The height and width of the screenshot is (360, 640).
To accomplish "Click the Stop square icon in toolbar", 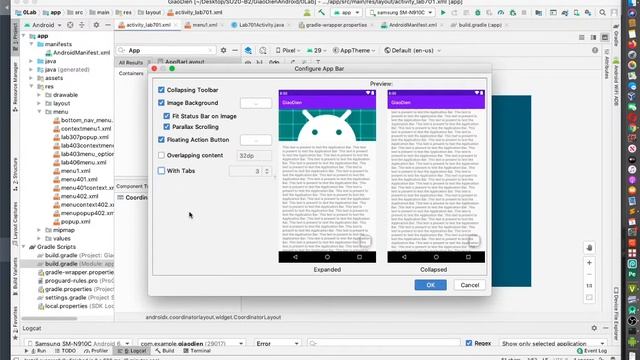I will coord(524,13).
